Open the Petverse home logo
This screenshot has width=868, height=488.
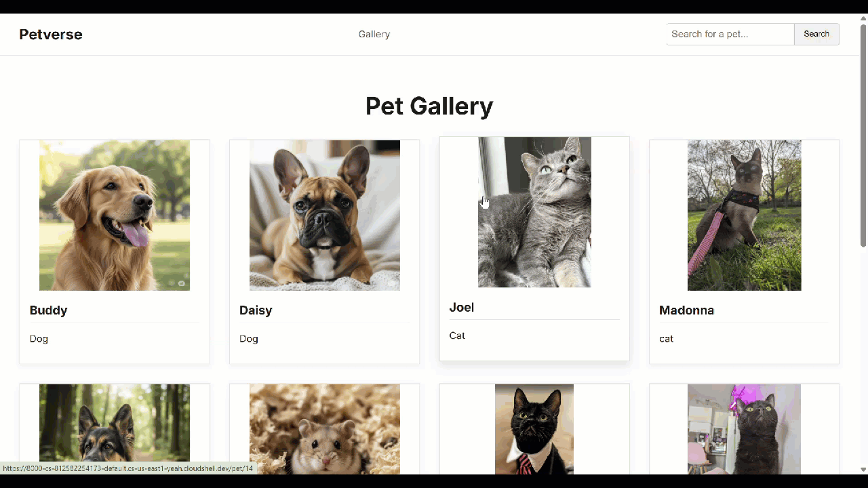(51, 35)
